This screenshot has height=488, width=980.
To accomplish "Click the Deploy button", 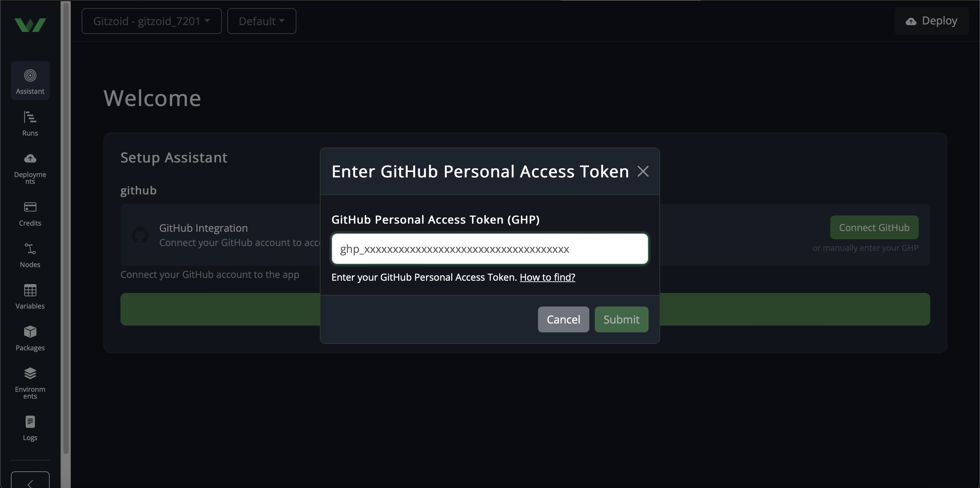I will pos(931,21).
